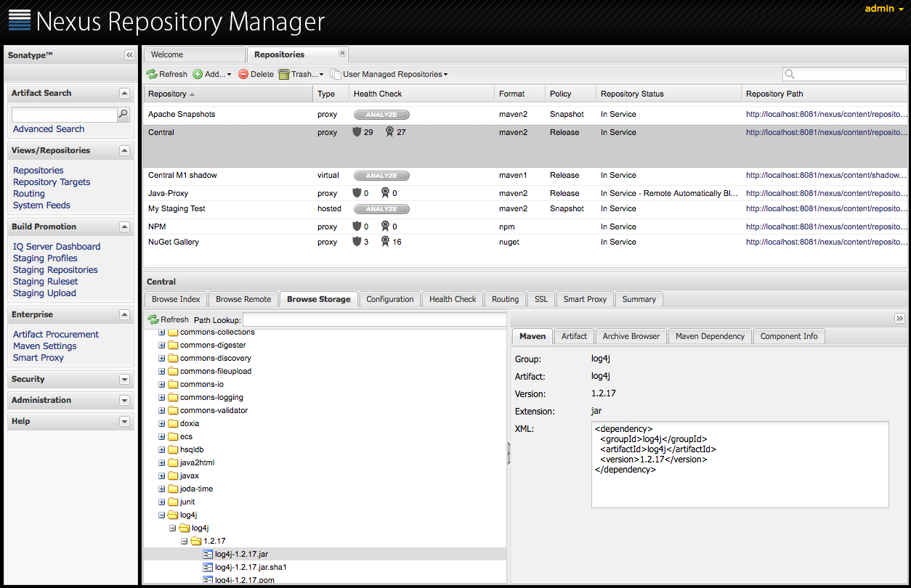
Task: Select log4j-1.2.17.jar.sha1 file
Action: [x=251, y=568]
